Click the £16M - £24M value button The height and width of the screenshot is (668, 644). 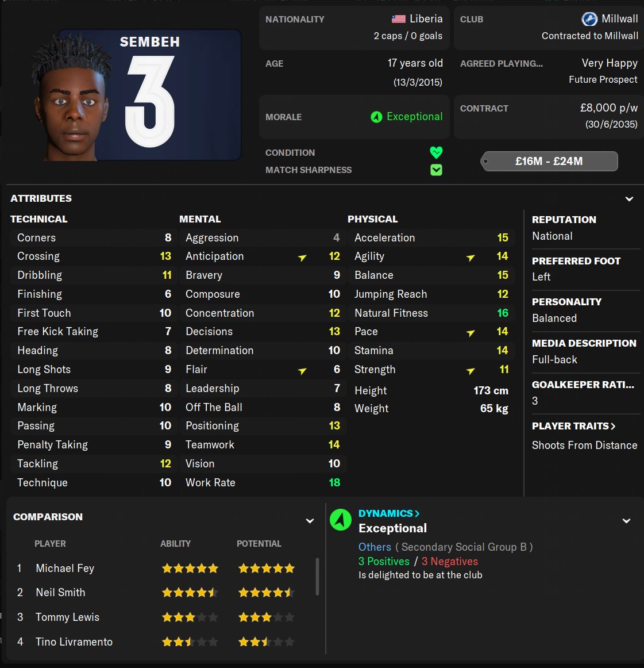(549, 161)
